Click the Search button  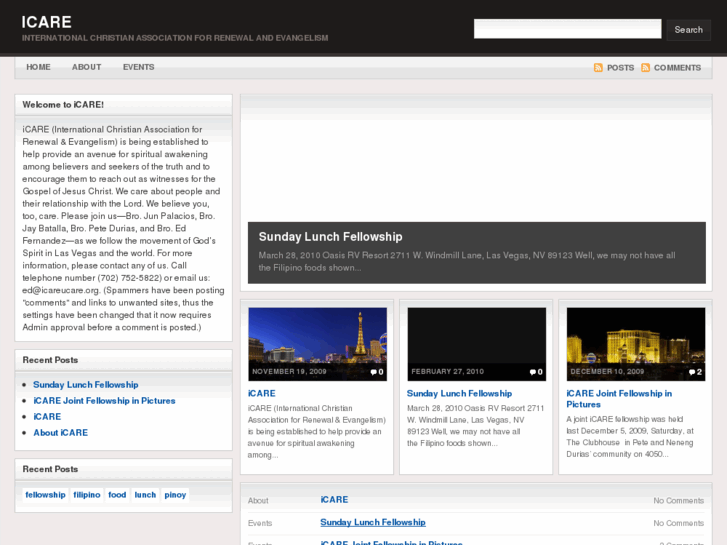pyautogui.click(x=689, y=30)
